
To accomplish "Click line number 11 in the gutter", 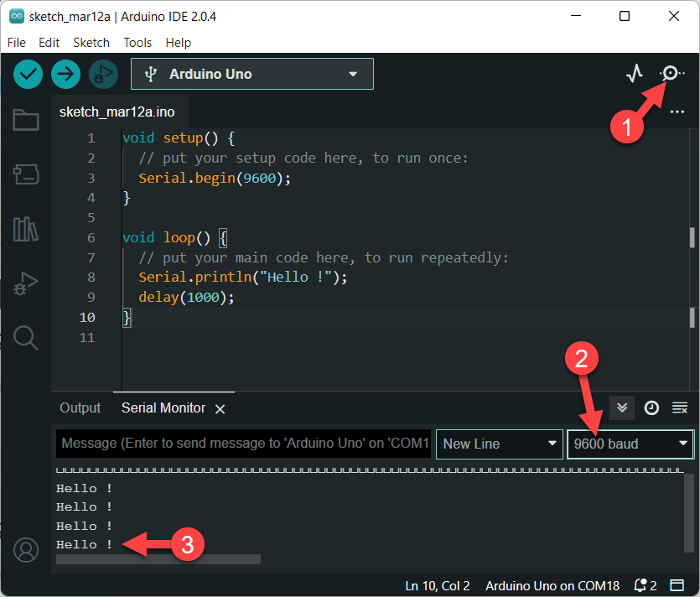I will (x=87, y=338).
